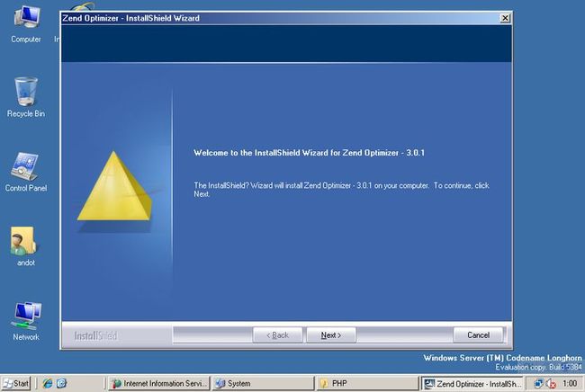This screenshot has width=585, height=392.
Task: Close the InstallShield Wizard window
Action: [x=505, y=18]
